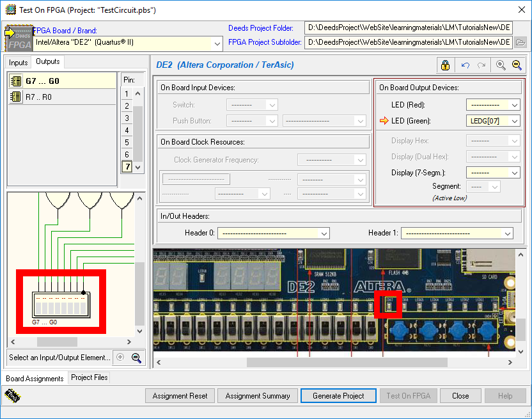Zoom out the circuit preview with magnifier

click(x=136, y=358)
